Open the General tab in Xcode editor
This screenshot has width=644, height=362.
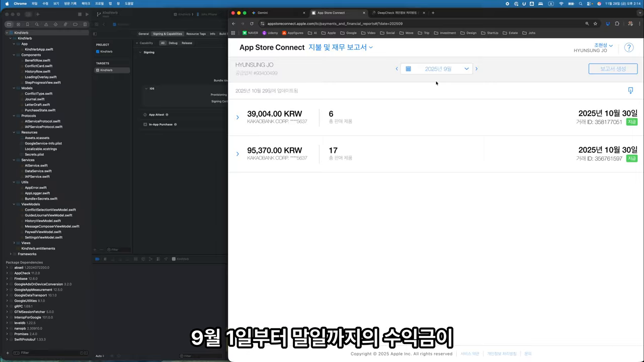[144, 34]
